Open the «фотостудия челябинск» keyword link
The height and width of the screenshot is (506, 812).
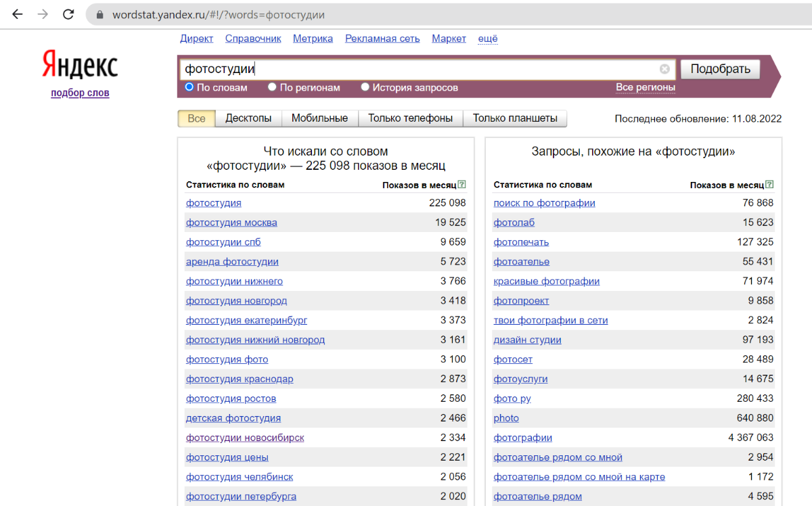coord(240,477)
